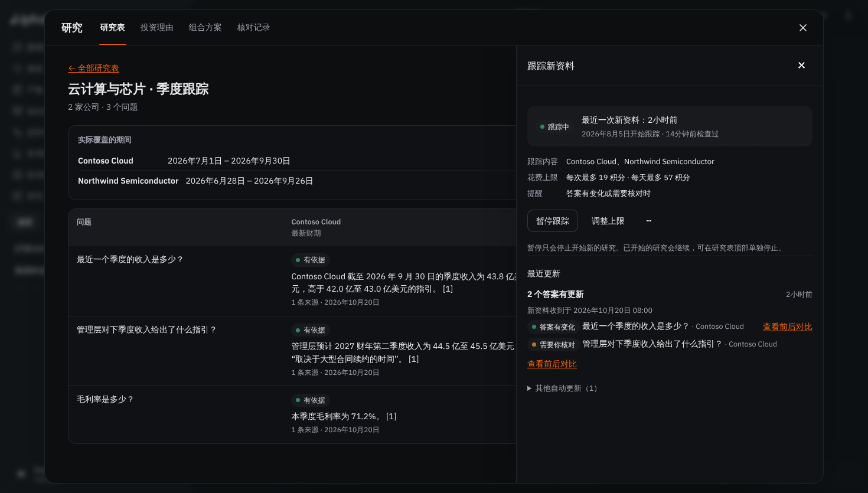Viewport: 868px width, 493px height.
Task: Expand 其他自动更新 (1) section
Action: point(562,388)
